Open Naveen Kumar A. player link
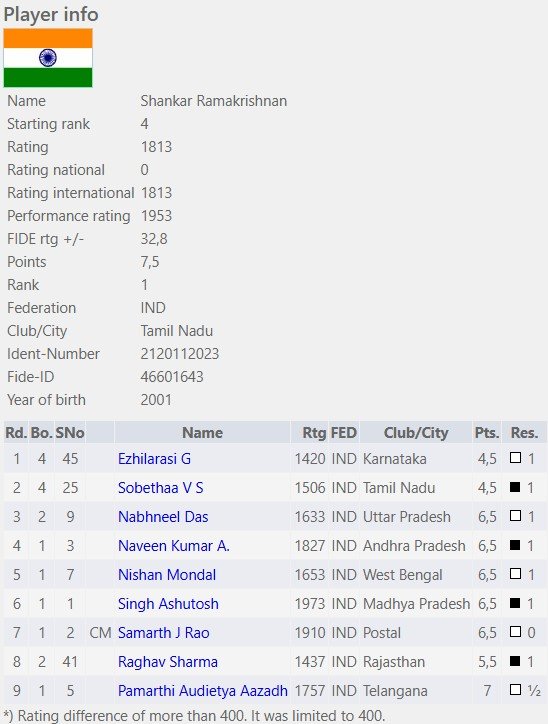This screenshot has width=548, height=724. [174, 546]
